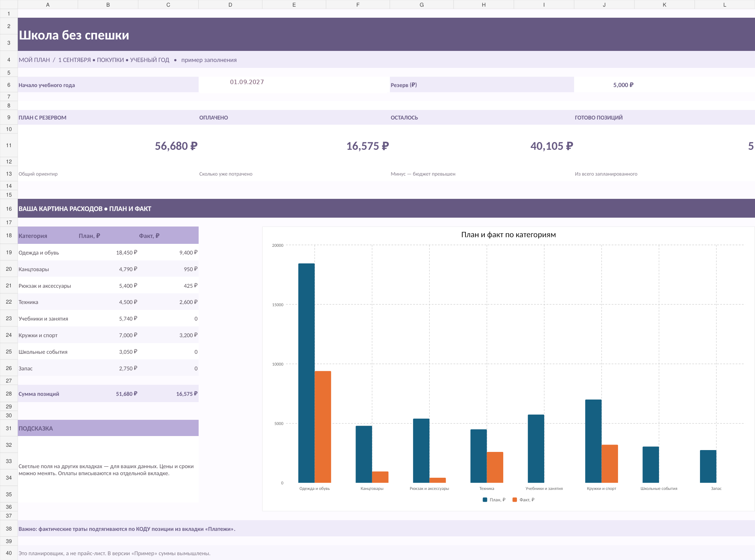Viewport: 755px width, 560px height.
Task: Select row 19 header
Action: pyautogui.click(x=9, y=253)
